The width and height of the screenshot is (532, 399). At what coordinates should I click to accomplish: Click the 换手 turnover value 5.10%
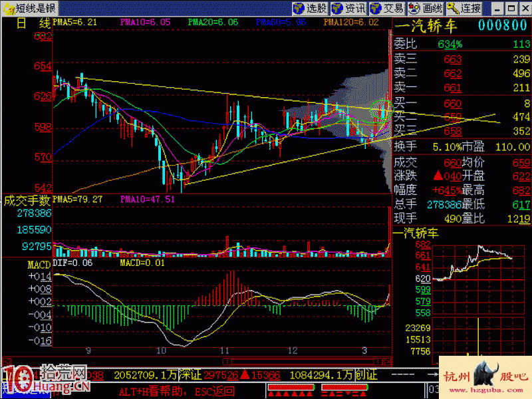click(x=447, y=147)
